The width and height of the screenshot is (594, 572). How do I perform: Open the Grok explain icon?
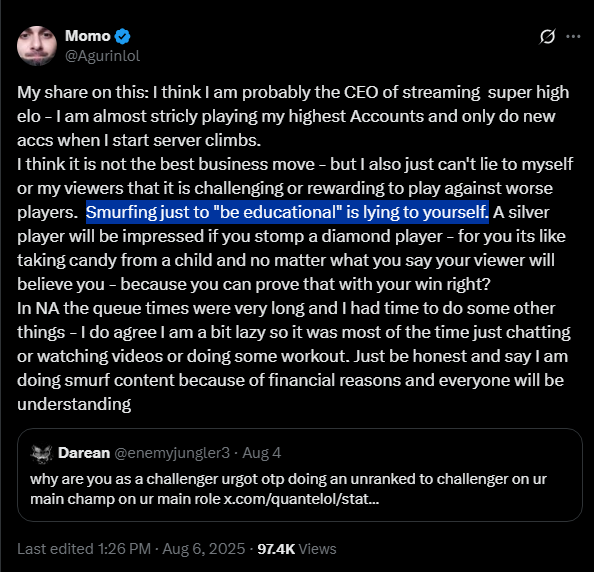pyautogui.click(x=547, y=37)
